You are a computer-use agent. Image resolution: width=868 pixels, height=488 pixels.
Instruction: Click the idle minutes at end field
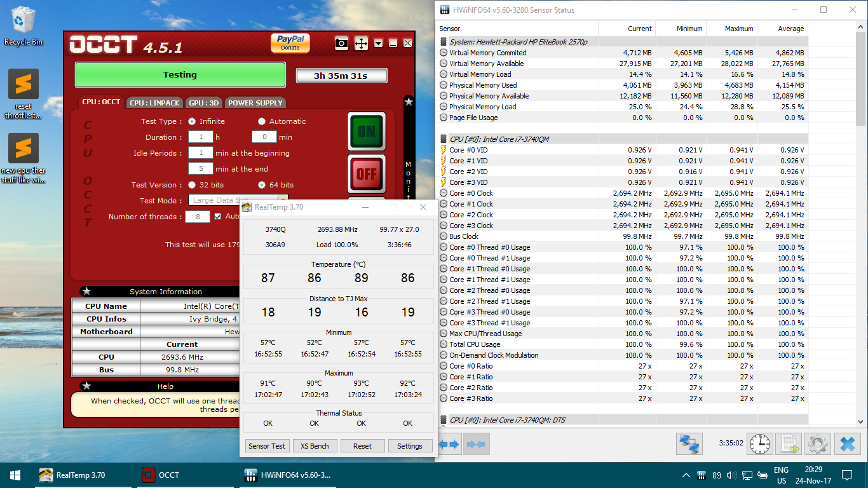tap(201, 168)
